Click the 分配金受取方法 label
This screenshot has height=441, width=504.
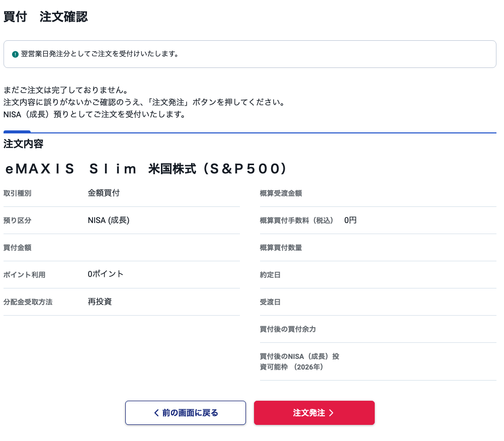28,302
